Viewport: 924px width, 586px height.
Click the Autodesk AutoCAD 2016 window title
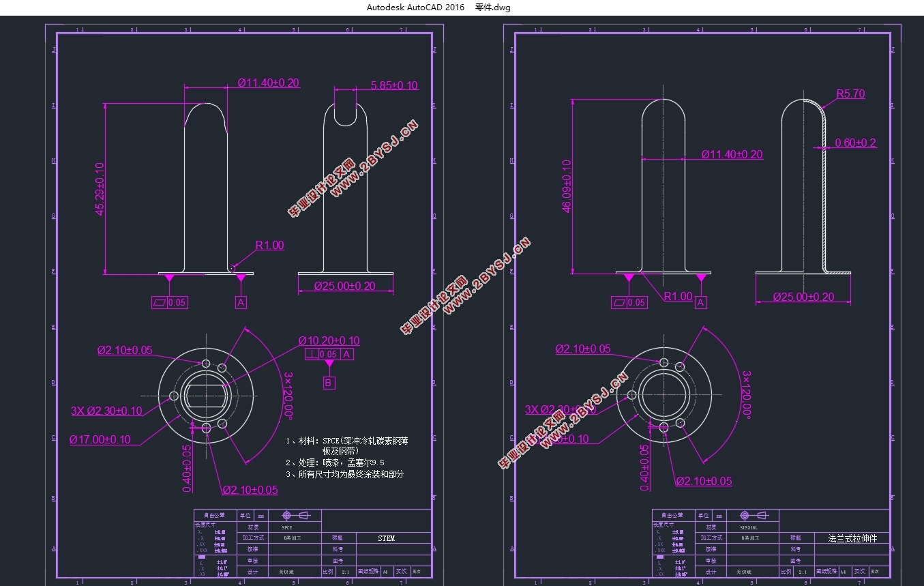click(x=415, y=8)
